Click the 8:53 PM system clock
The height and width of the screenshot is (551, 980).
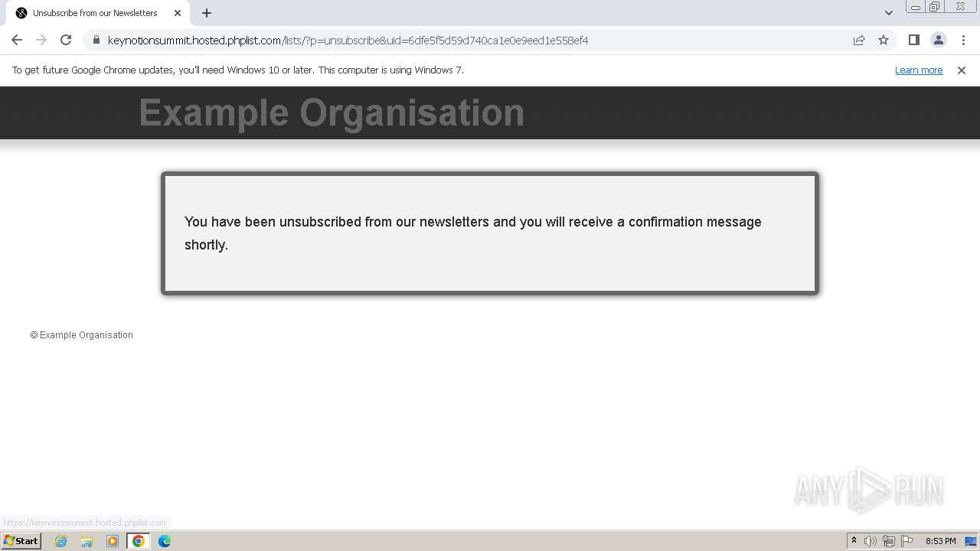[x=940, y=541]
